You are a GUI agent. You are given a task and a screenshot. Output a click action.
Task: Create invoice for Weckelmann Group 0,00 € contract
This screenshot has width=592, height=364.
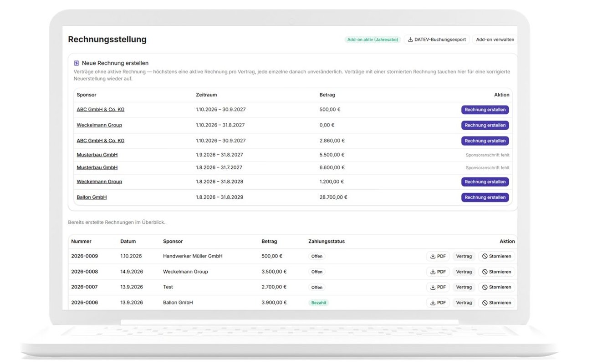pos(485,125)
